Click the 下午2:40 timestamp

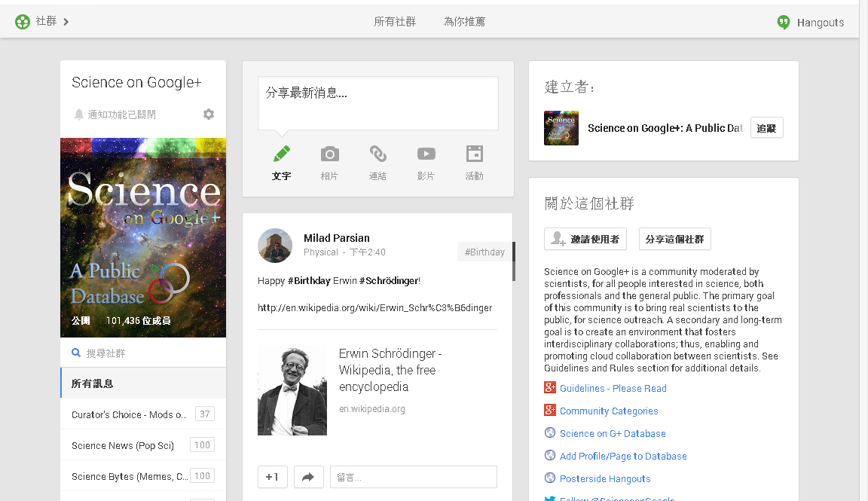(x=368, y=252)
